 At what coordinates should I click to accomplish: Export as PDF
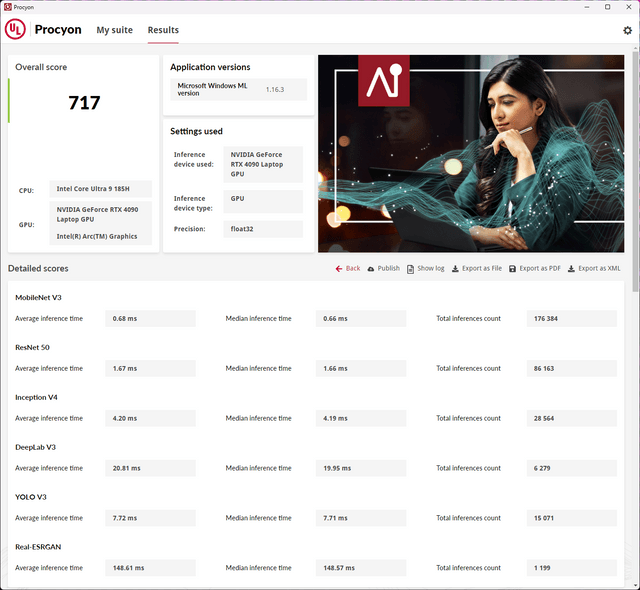click(535, 268)
